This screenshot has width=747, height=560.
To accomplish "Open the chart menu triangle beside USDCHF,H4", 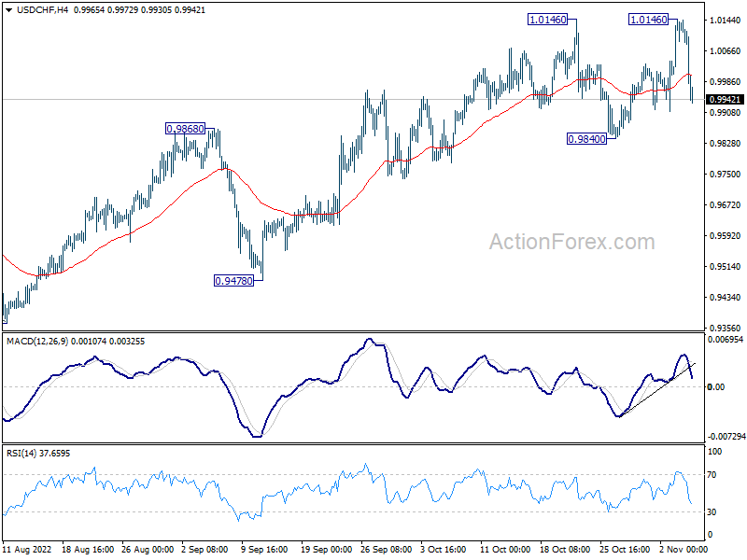I will pyautogui.click(x=9, y=10).
